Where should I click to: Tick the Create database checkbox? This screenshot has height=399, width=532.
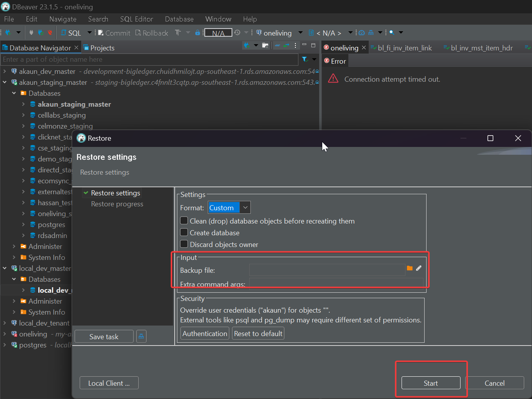pyautogui.click(x=184, y=233)
